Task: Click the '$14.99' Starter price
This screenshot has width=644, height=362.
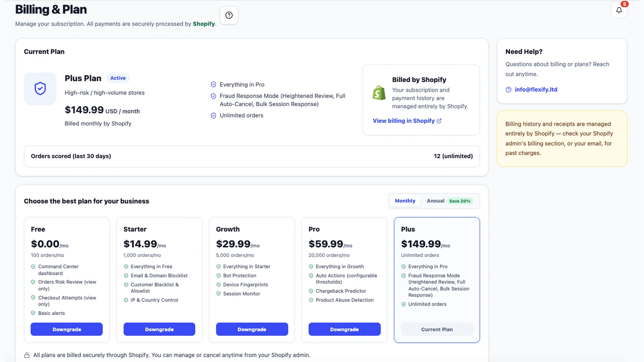Action: (140, 244)
